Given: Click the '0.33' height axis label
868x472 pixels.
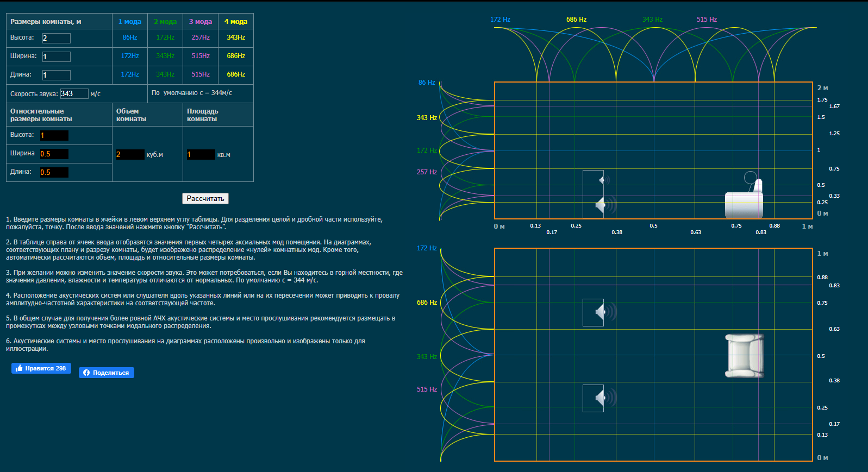Looking at the screenshot, I should tap(834, 196).
